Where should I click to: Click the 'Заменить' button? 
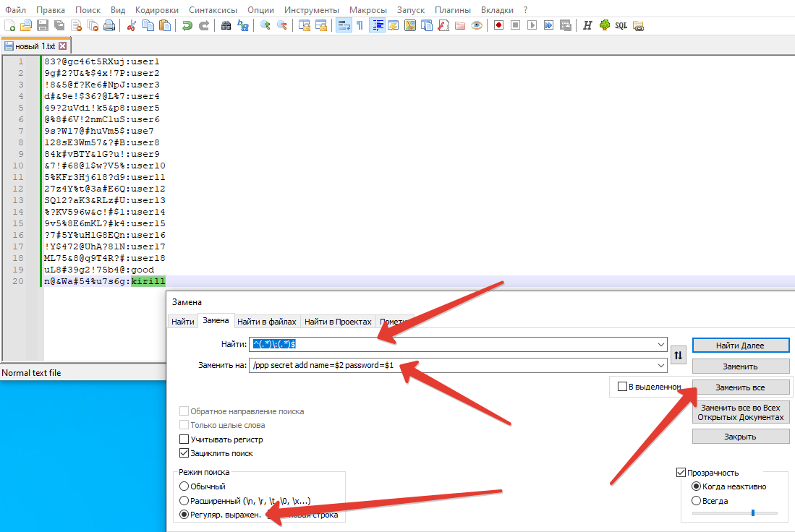(740, 366)
